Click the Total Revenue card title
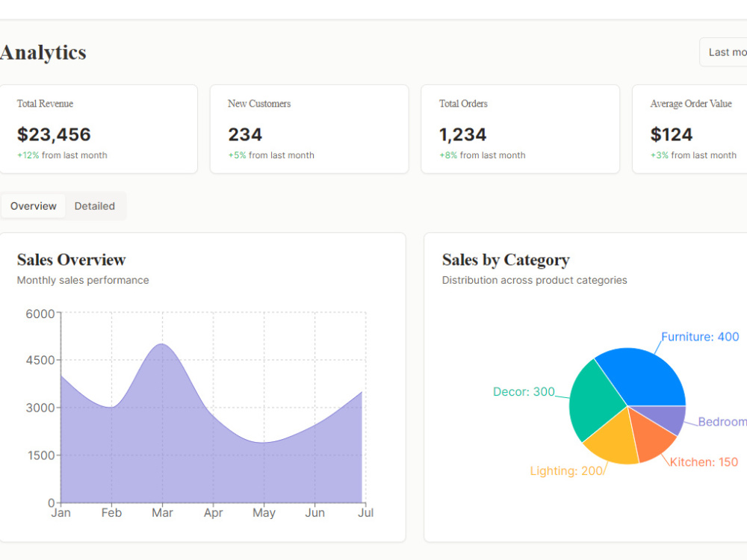Viewport: 747px width, 560px height. 46,104
